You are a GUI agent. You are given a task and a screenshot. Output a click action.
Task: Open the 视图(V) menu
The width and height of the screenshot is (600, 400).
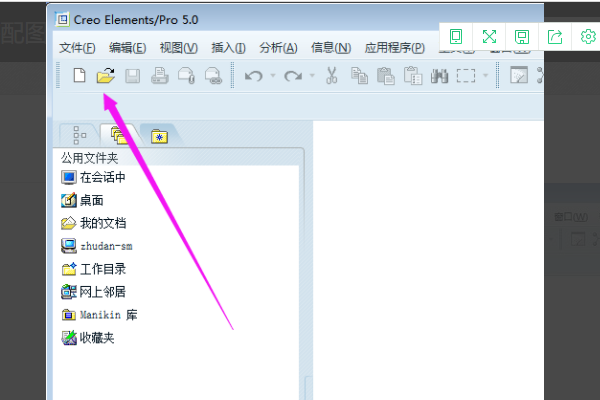coord(179,48)
